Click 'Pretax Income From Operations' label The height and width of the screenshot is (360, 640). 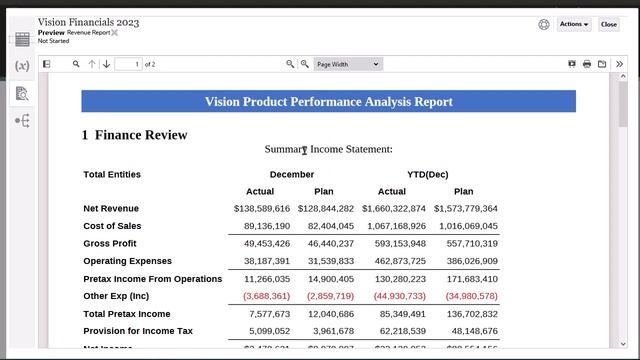coord(153,279)
